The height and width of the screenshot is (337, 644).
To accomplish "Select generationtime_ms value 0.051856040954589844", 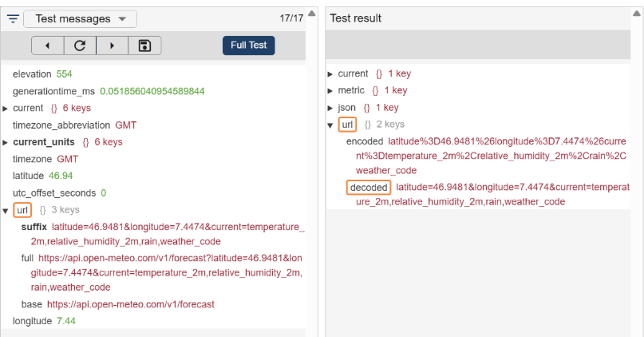I will tap(152, 91).
